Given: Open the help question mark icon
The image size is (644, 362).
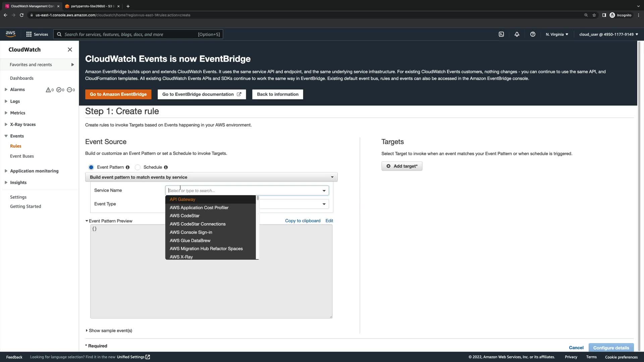Looking at the screenshot, I should pos(533,34).
